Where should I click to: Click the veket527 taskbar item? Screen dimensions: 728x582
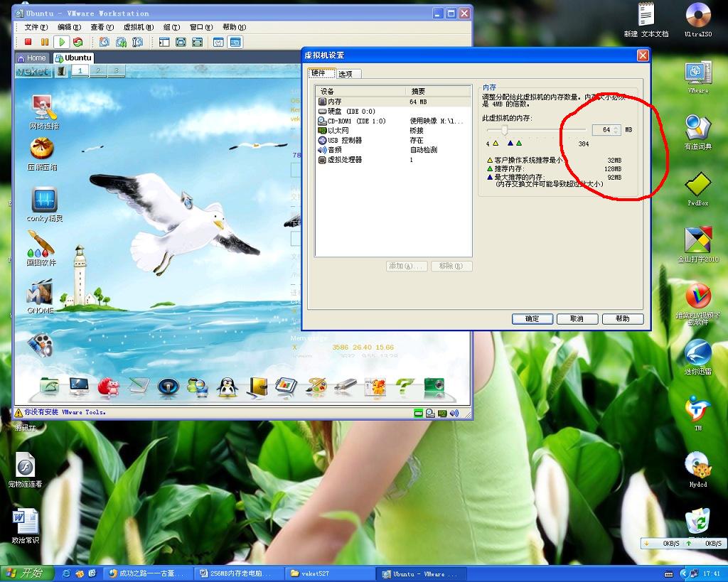tap(330, 573)
